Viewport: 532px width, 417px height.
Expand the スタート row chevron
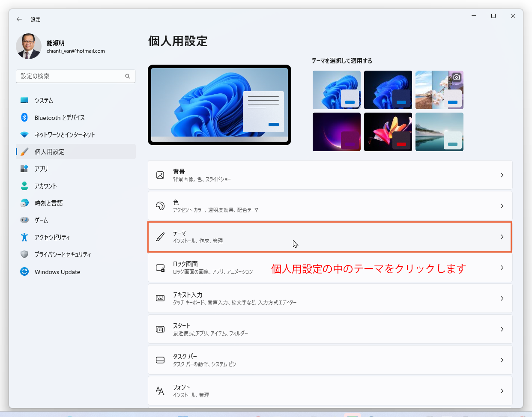(x=502, y=329)
